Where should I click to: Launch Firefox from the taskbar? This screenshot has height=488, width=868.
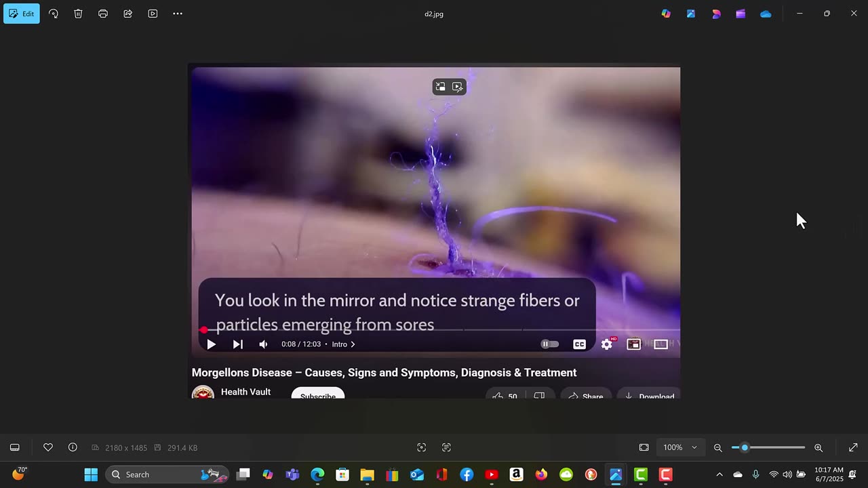pyautogui.click(x=541, y=474)
